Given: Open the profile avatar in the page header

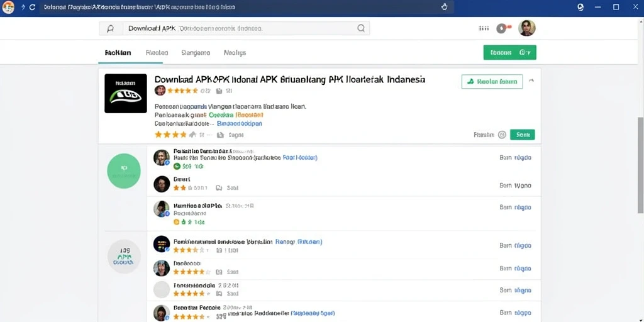Looking at the screenshot, I should pos(527,28).
